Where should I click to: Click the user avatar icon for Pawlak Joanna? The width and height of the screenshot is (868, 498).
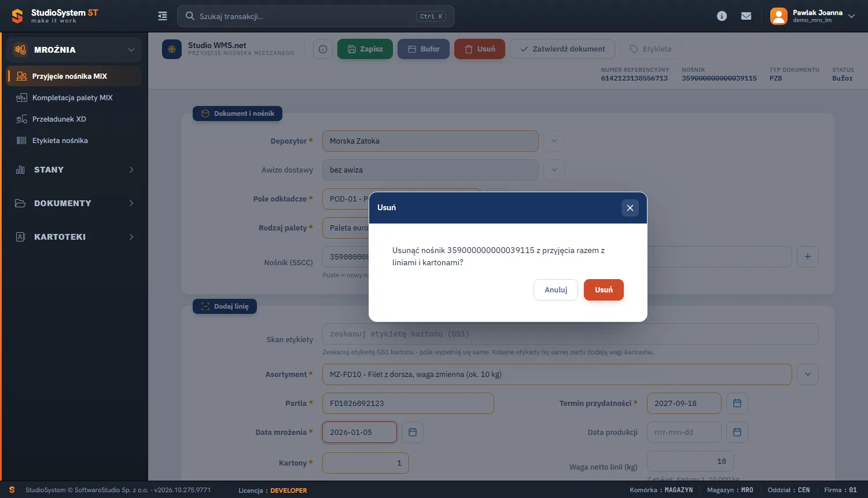[x=779, y=16]
